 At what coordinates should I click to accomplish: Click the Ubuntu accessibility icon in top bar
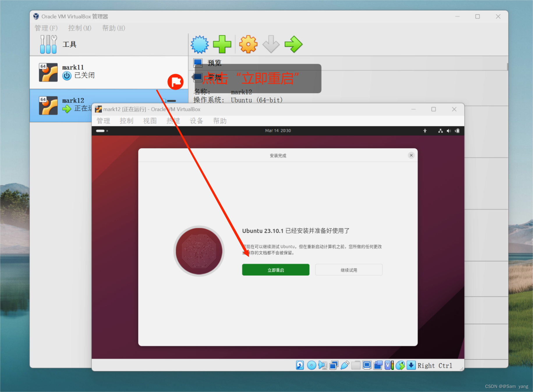pyautogui.click(x=425, y=131)
